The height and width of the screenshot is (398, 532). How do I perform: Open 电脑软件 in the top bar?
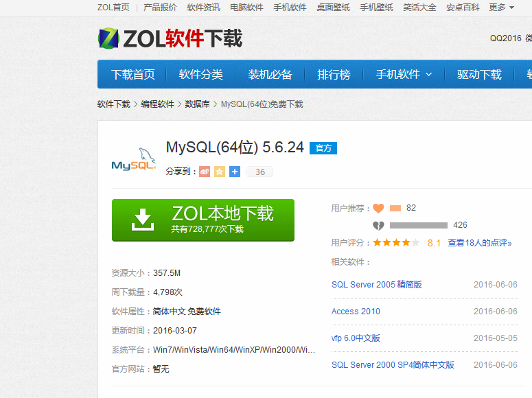coord(246,8)
